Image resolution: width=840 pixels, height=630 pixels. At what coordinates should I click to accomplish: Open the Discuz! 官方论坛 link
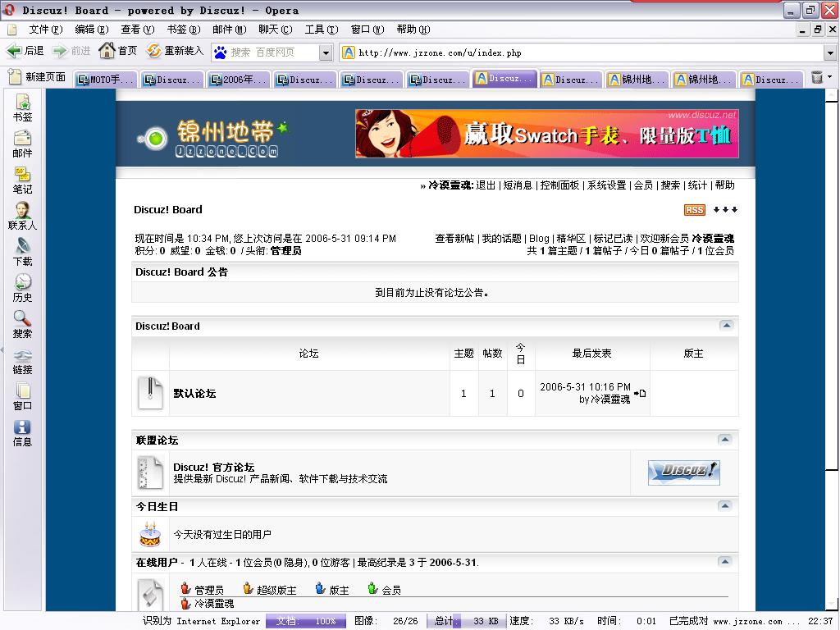[214, 467]
